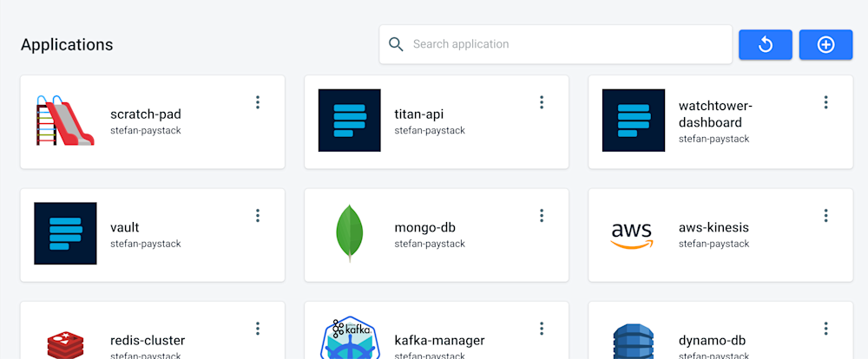Select the mongo-db name text
The image size is (868, 359).
click(424, 227)
